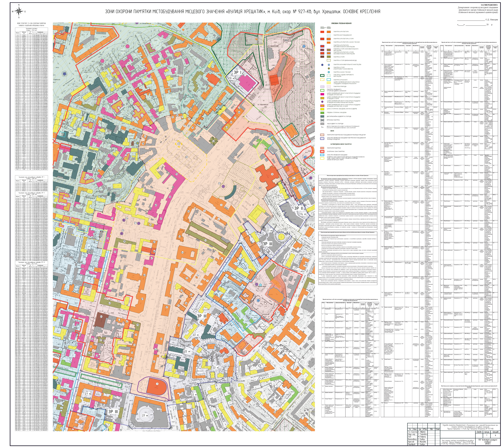Click the 'УМОВНІ ПОЗНАЧЕННЯ' legend heading
The image size is (503, 448).
[341, 23]
